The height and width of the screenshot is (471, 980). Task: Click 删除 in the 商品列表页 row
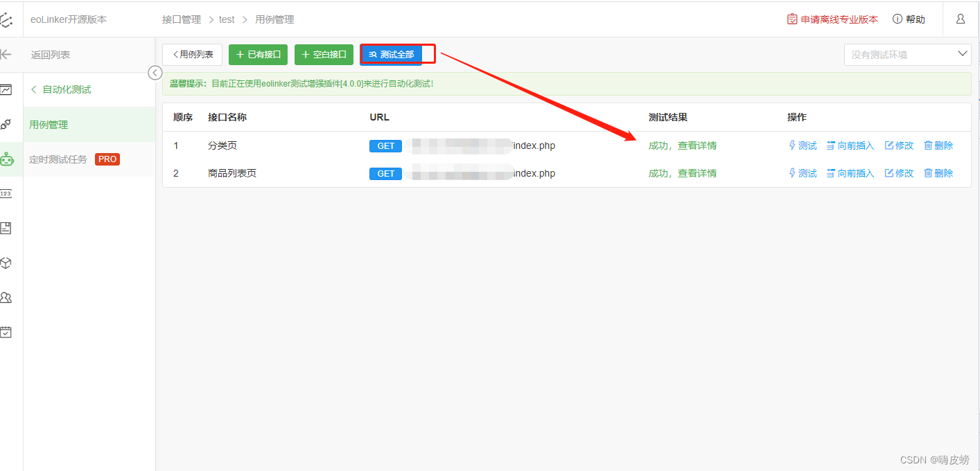coord(938,173)
